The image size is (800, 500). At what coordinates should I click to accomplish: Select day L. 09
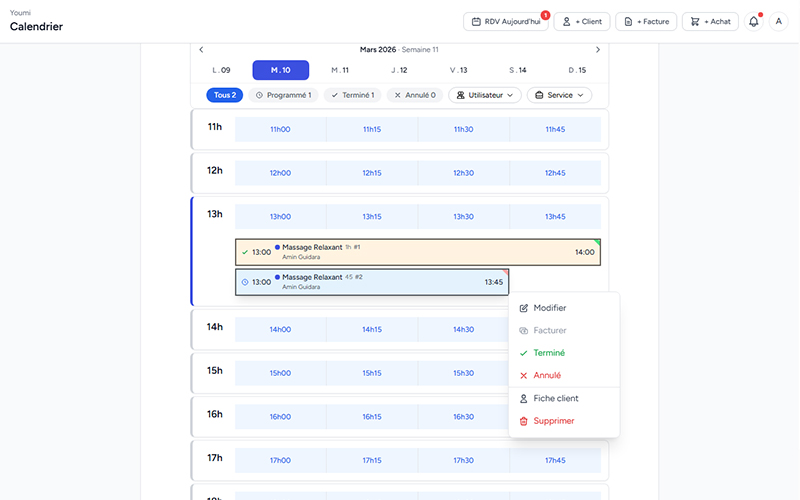221,70
